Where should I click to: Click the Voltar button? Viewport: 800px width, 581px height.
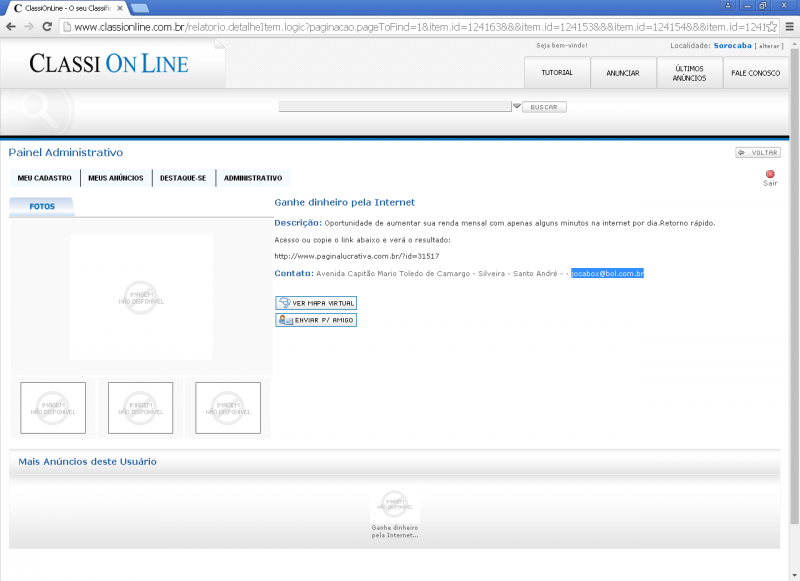(758, 152)
